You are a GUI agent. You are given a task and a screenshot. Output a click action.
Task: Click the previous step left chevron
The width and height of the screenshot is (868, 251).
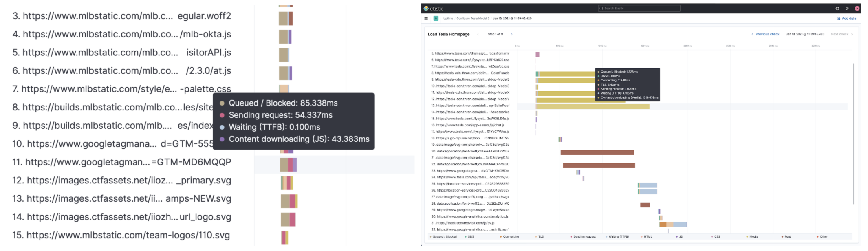click(x=478, y=34)
